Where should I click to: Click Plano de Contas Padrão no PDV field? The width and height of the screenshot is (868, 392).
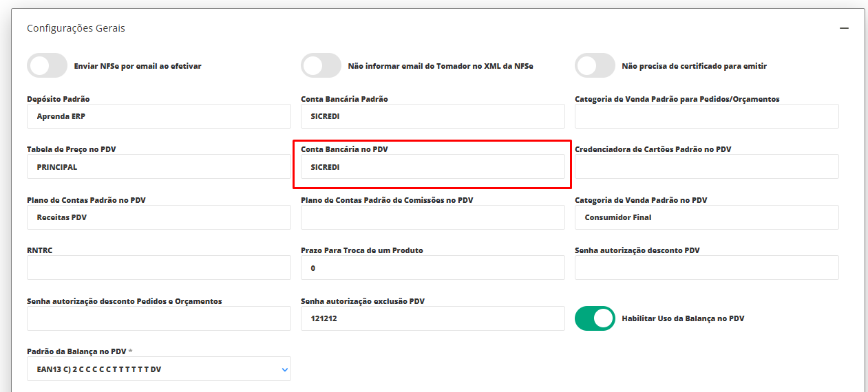coord(158,217)
